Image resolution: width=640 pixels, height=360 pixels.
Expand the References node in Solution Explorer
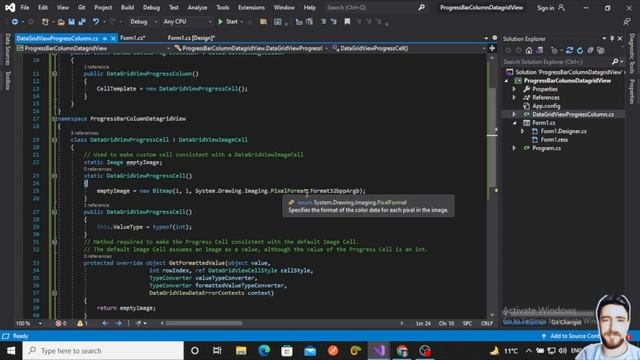(x=514, y=98)
